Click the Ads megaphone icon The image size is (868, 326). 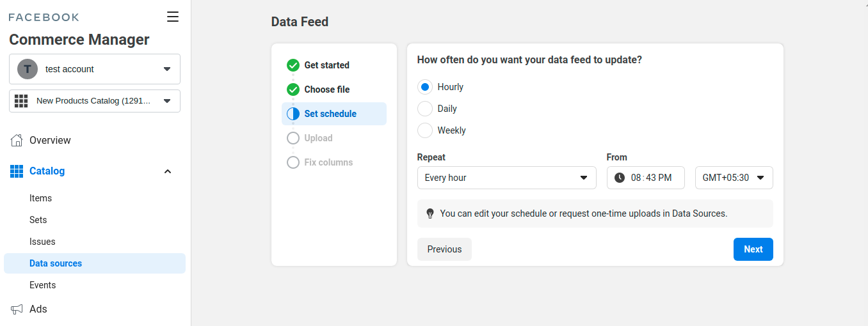[17, 309]
